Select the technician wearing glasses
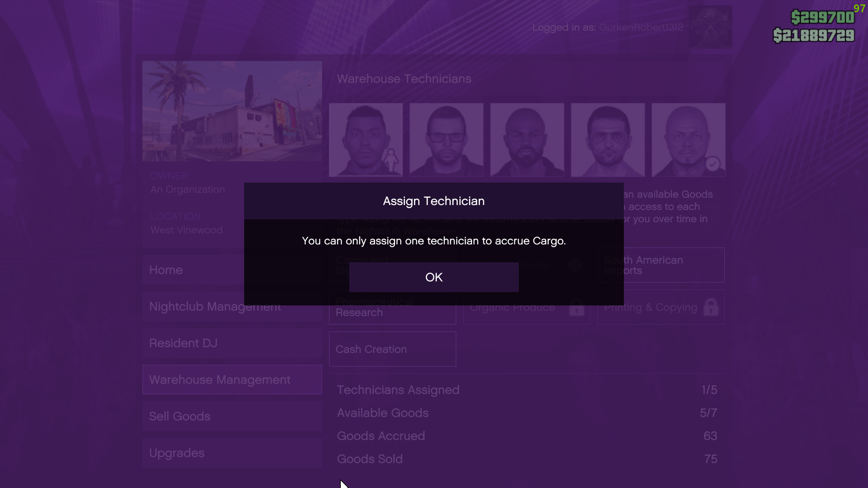The width and height of the screenshot is (868, 488). point(447,140)
